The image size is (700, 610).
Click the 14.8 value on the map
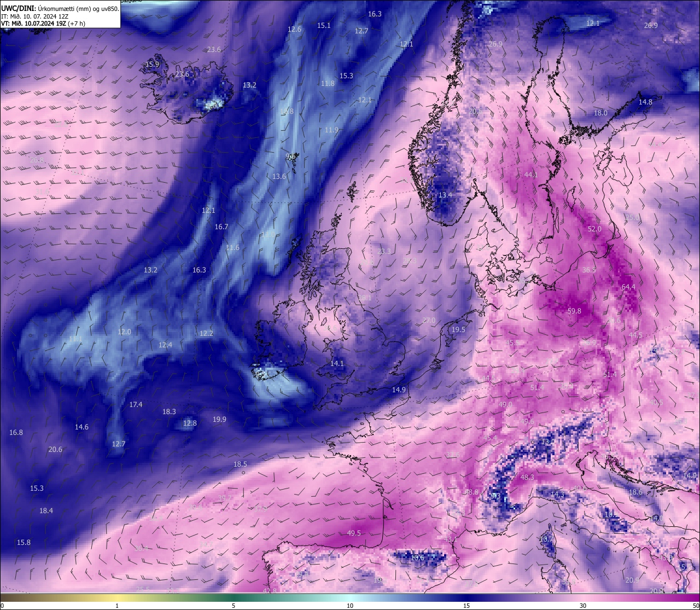click(x=645, y=102)
